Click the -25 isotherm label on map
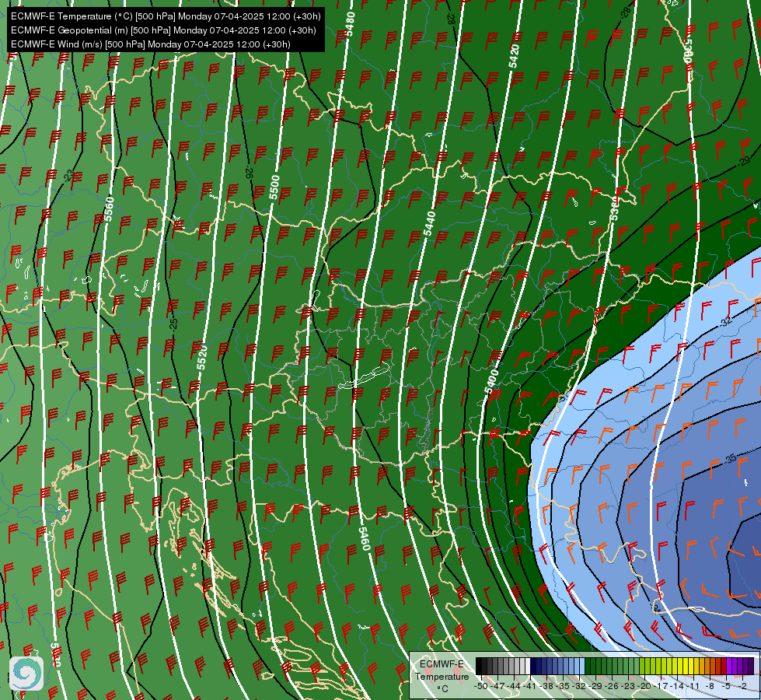 point(173,324)
